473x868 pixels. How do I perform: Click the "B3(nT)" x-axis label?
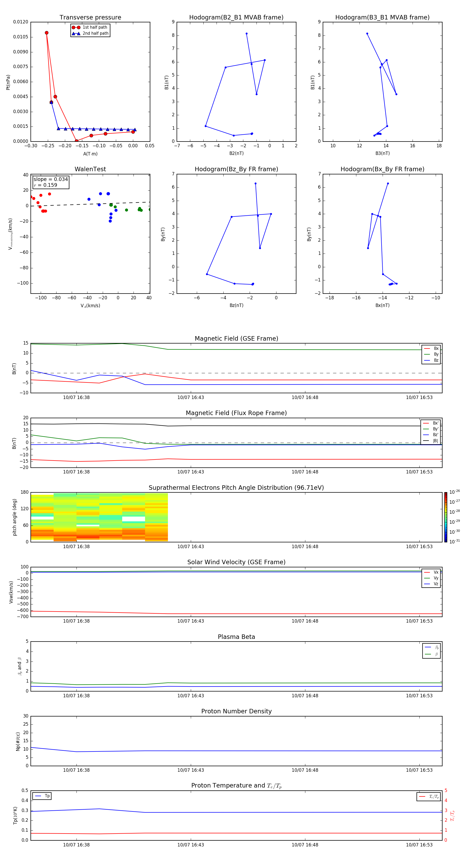[x=382, y=153]
